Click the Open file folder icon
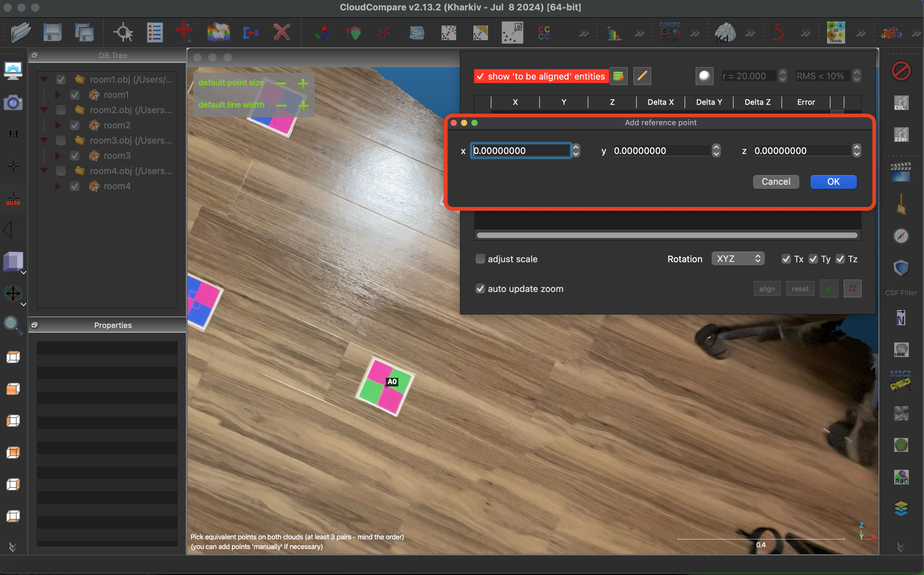The image size is (924, 575). pos(20,33)
